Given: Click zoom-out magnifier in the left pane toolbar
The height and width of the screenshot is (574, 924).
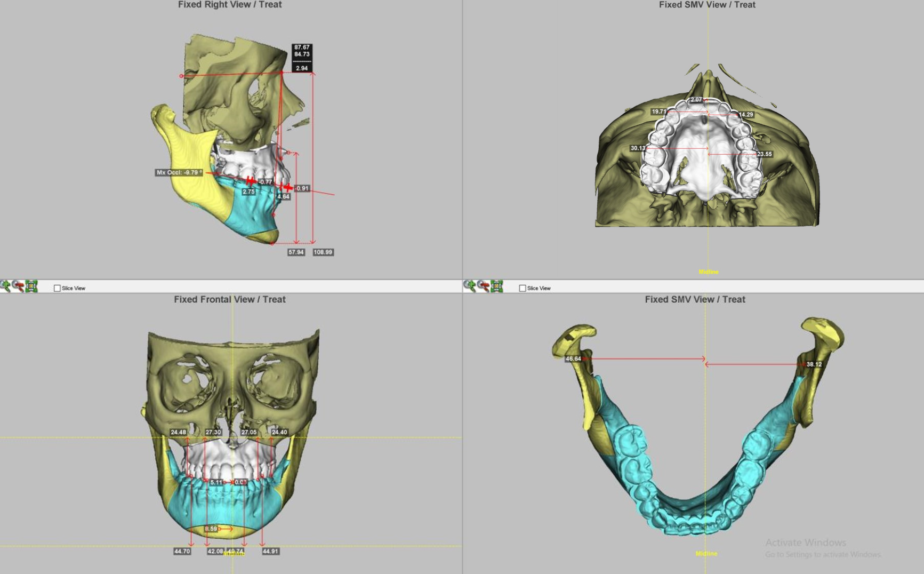Looking at the screenshot, I should pos(18,286).
